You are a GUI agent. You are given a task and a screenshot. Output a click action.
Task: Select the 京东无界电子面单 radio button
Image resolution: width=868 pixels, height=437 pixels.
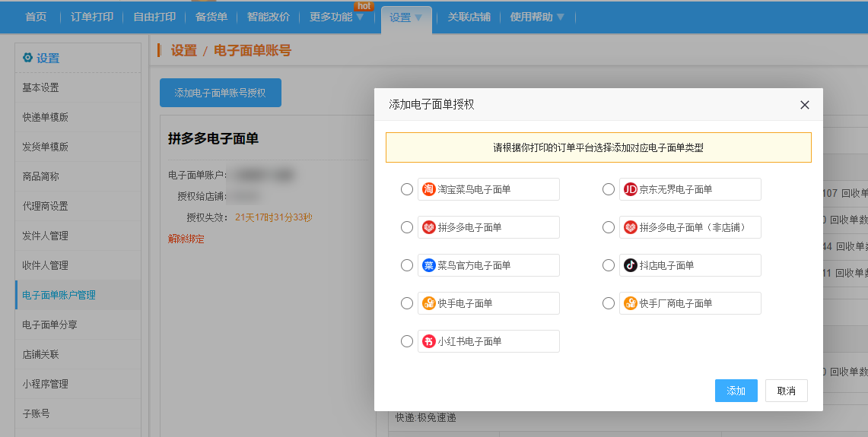tap(609, 189)
